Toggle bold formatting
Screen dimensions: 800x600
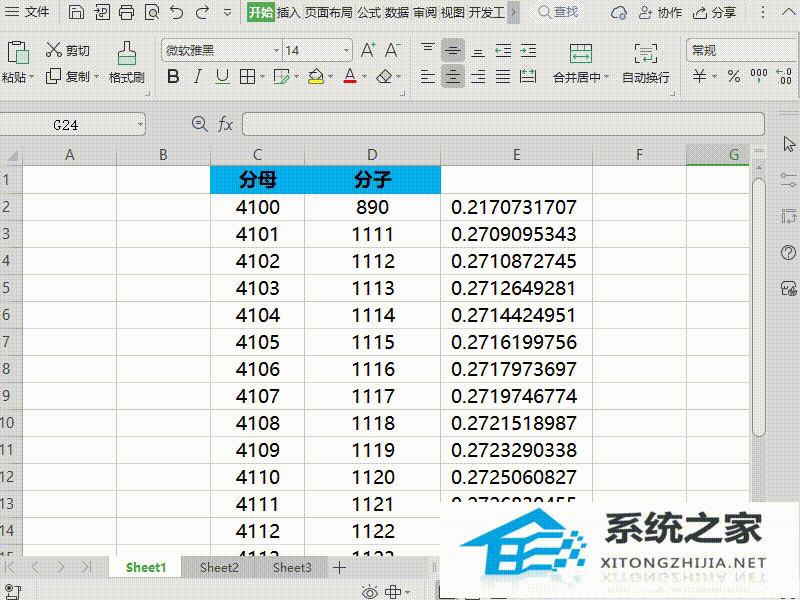click(173, 76)
